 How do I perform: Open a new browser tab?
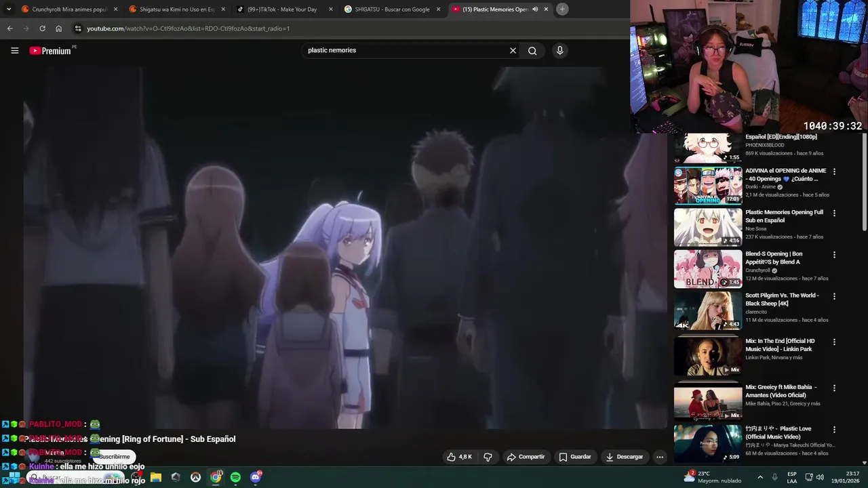click(562, 9)
